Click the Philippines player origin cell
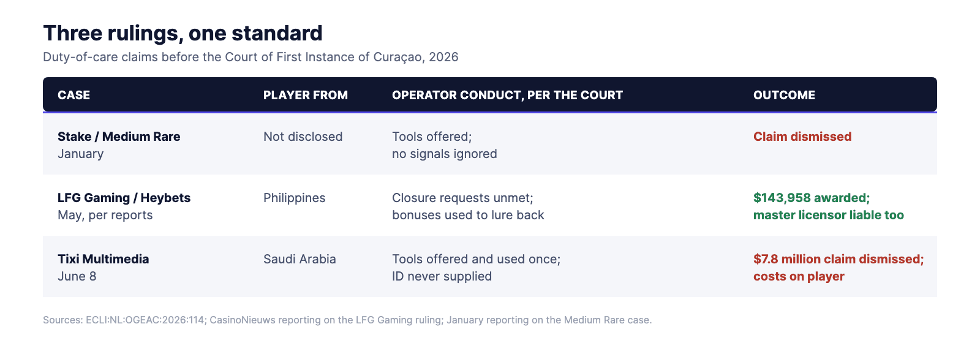This screenshot has width=980, height=343. pos(294,198)
